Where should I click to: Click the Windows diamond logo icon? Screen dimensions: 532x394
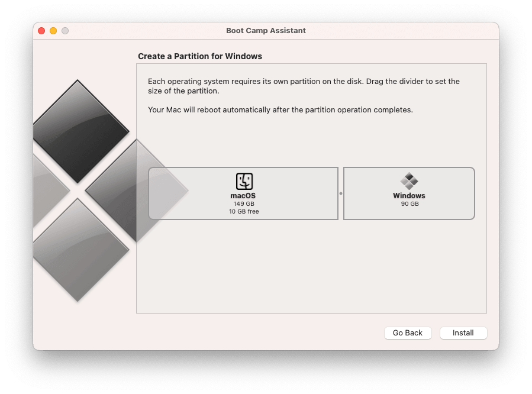click(409, 181)
